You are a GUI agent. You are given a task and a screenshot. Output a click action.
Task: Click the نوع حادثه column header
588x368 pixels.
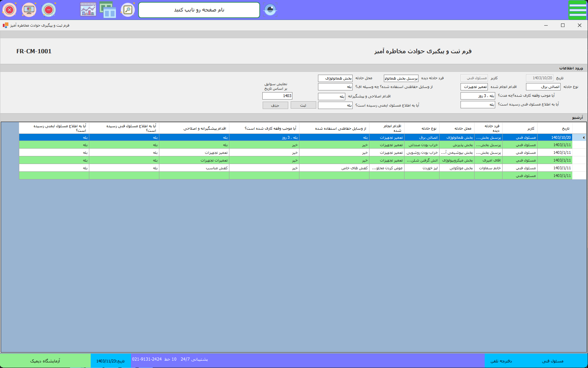(422, 128)
